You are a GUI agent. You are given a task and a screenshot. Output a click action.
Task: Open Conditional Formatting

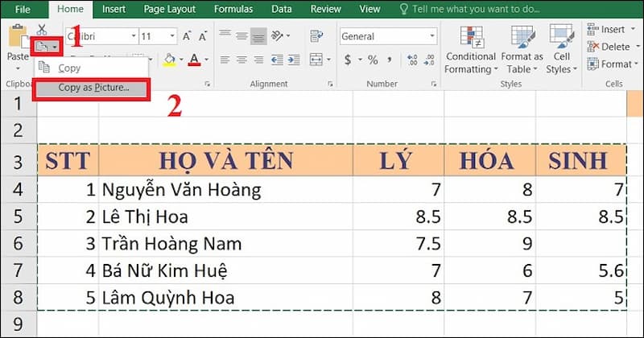pos(471,49)
